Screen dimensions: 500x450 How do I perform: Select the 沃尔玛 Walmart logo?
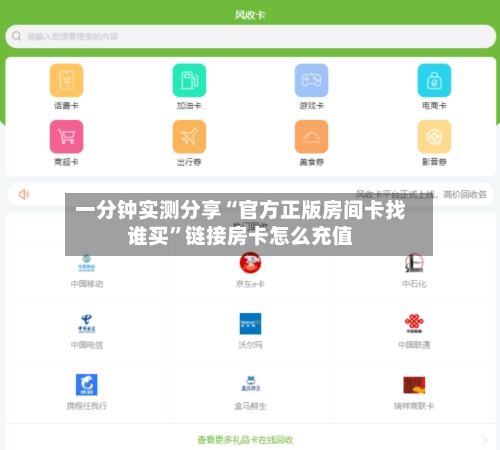click(250, 323)
